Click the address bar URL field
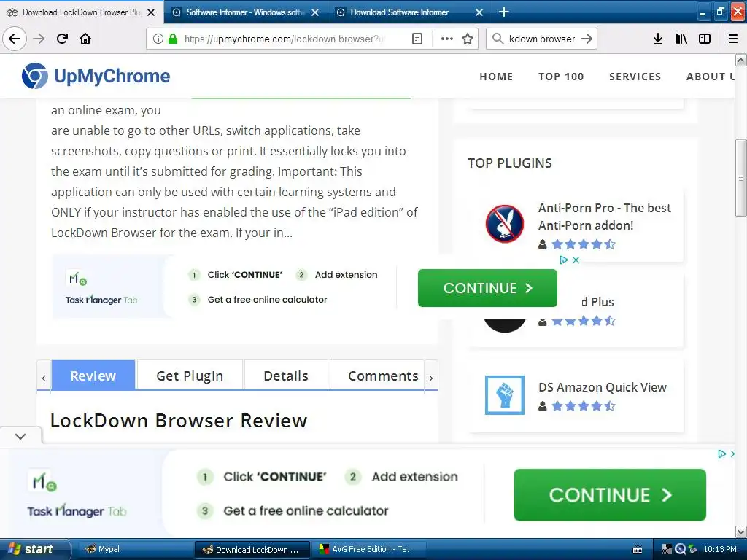Viewport: 747px width, 560px height. (284, 39)
